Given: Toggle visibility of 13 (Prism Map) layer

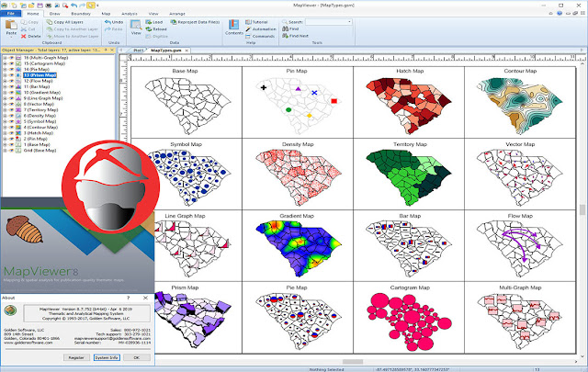Looking at the screenshot, I should (12, 75).
